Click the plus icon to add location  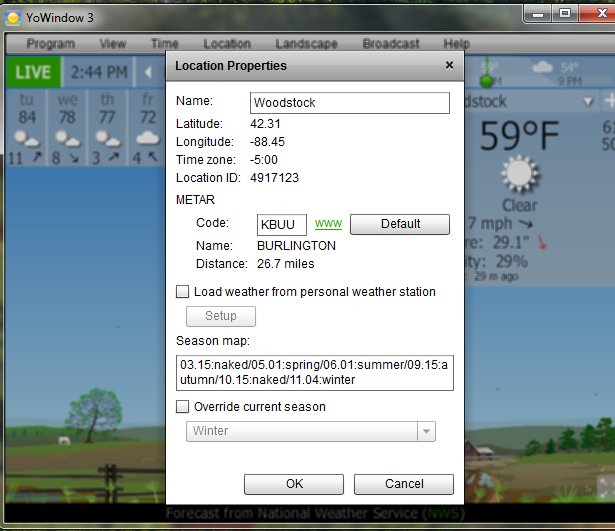click(609, 101)
